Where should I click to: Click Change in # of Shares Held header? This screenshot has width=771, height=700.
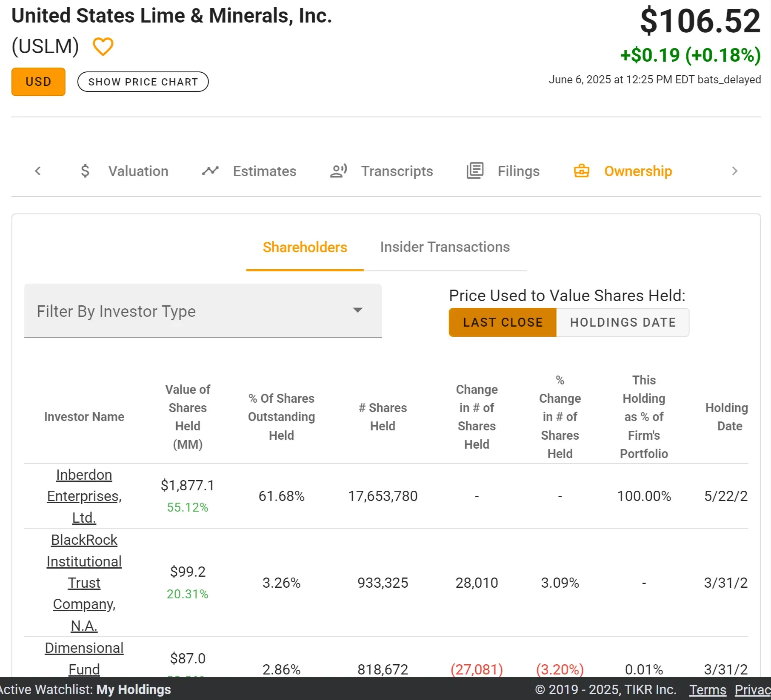pyautogui.click(x=477, y=417)
